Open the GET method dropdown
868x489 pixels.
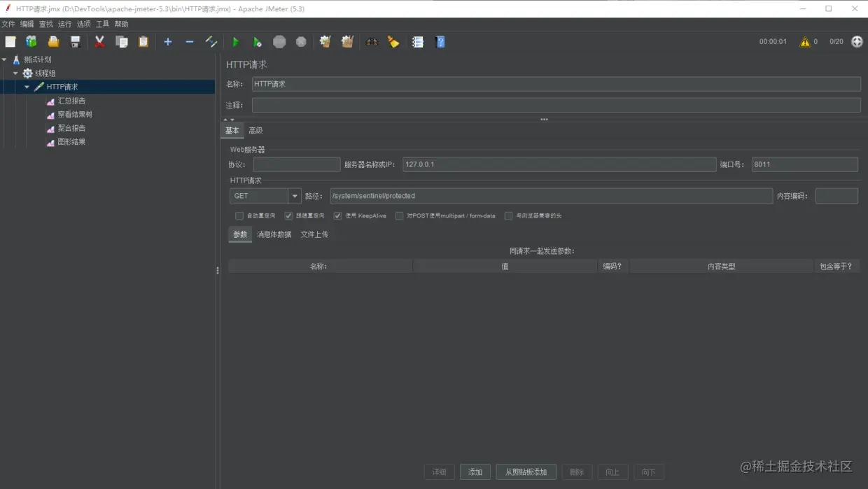coord(295,196)
